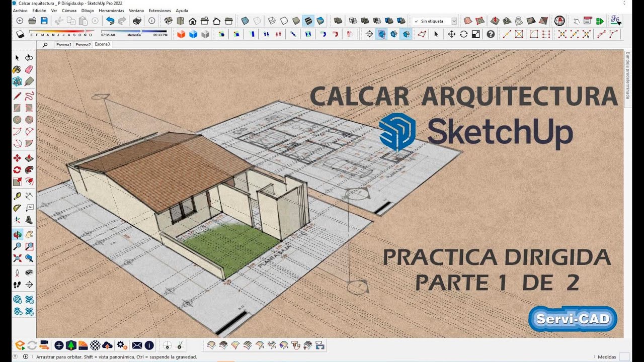The width and height of the screenshot is (644, 362).
Task: Switch to Escena3 scene tab
Action: click(102, 44)
